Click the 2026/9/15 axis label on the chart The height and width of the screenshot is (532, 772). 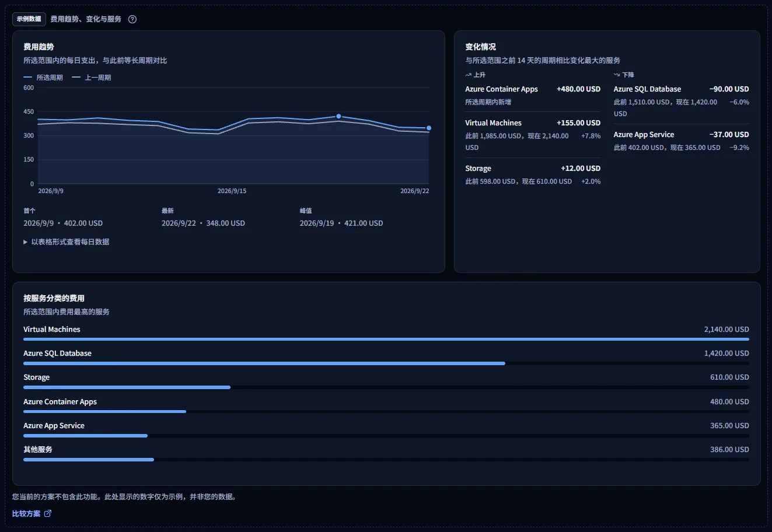coord(232,191)
